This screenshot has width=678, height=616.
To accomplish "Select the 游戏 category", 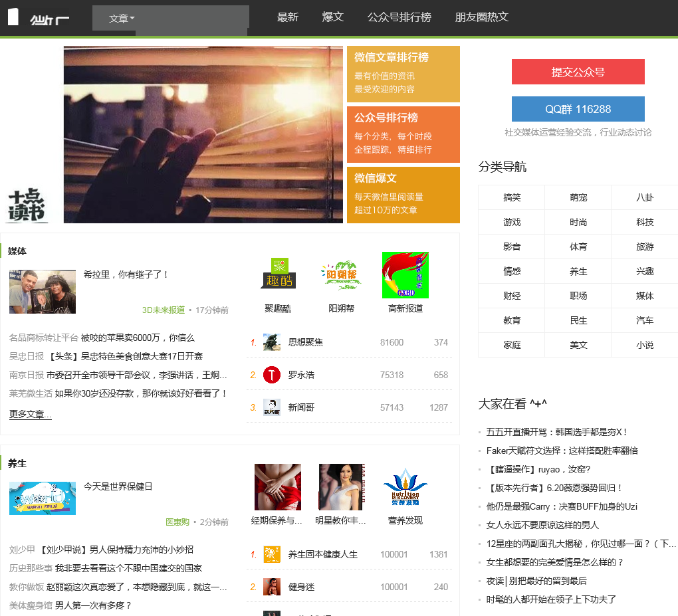I will 512,222.
